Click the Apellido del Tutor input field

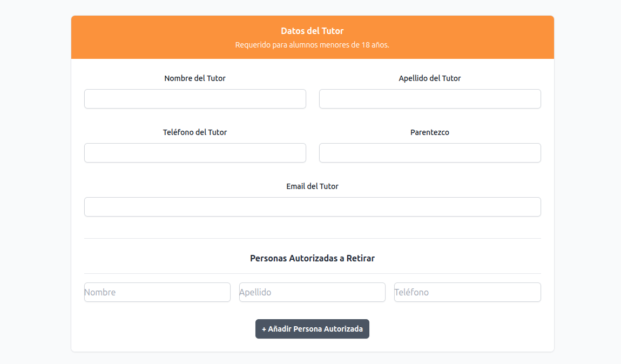(429, 99)
